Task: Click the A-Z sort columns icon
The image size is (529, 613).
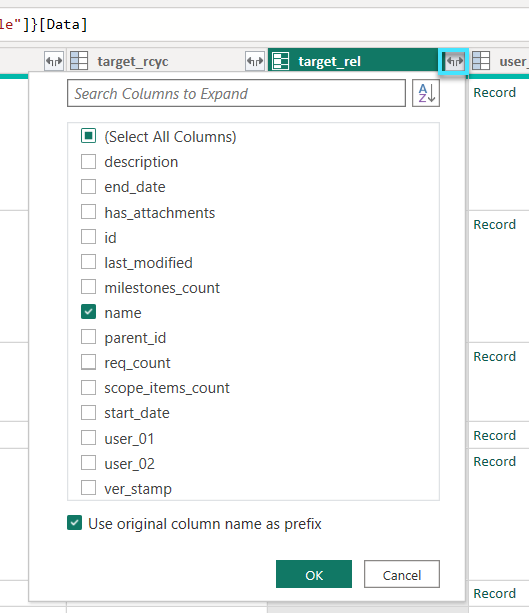Action: [426, 93]
